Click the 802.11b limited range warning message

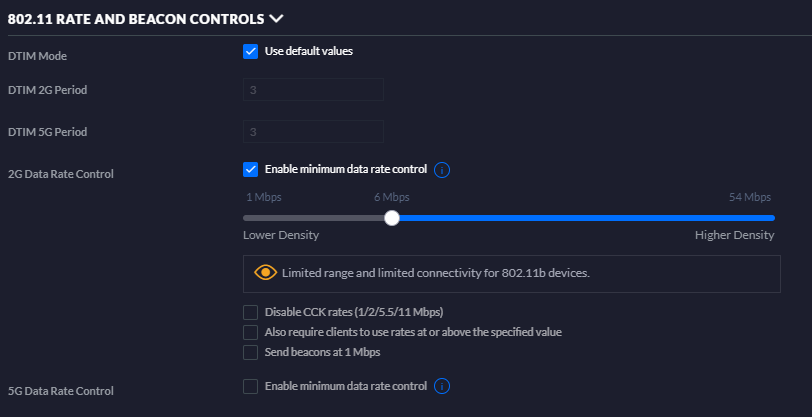436,273
